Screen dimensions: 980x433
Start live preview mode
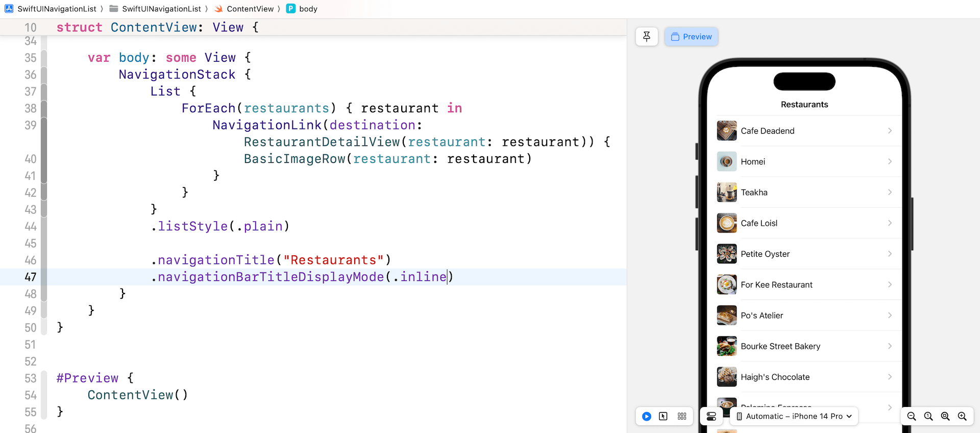point(646,416)
